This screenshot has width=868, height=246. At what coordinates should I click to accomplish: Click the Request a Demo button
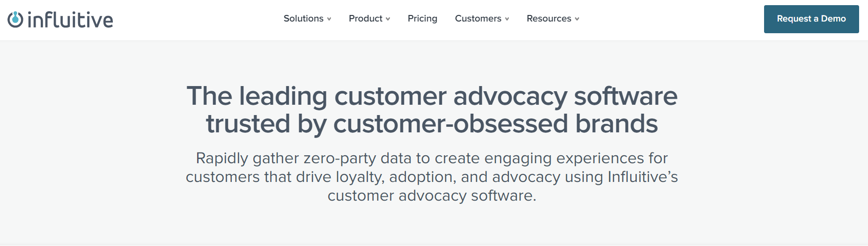pyautogui.click(x=811, y=19)
